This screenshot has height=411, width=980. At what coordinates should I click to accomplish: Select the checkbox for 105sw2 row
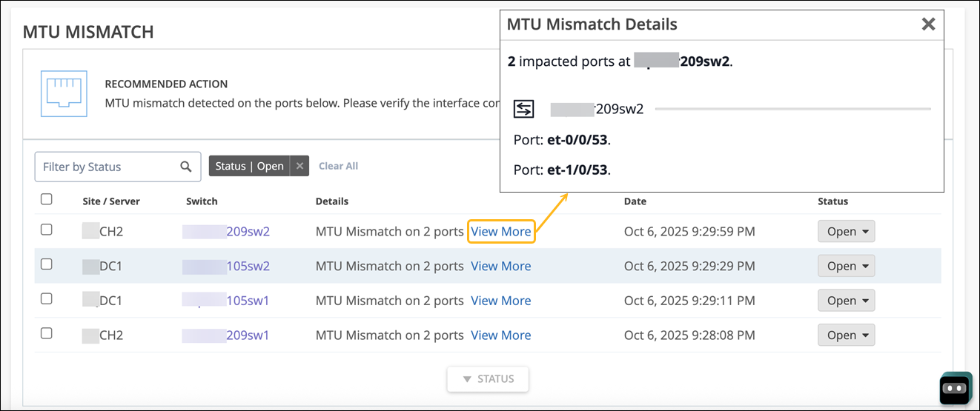[47, 264]
